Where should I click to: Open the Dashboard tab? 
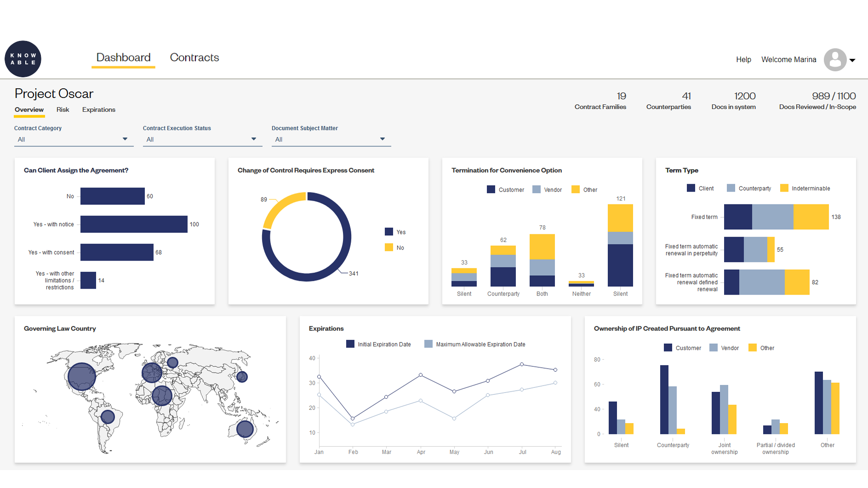(123, 57)
